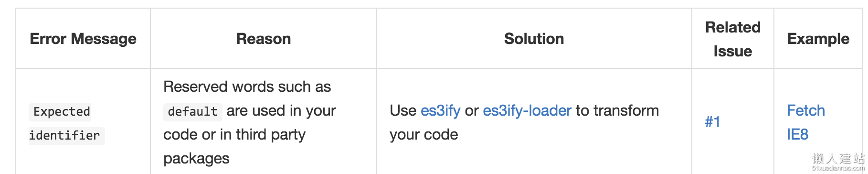Open the es3ify link
868x174 pixels.
click(x=440, y=111)
